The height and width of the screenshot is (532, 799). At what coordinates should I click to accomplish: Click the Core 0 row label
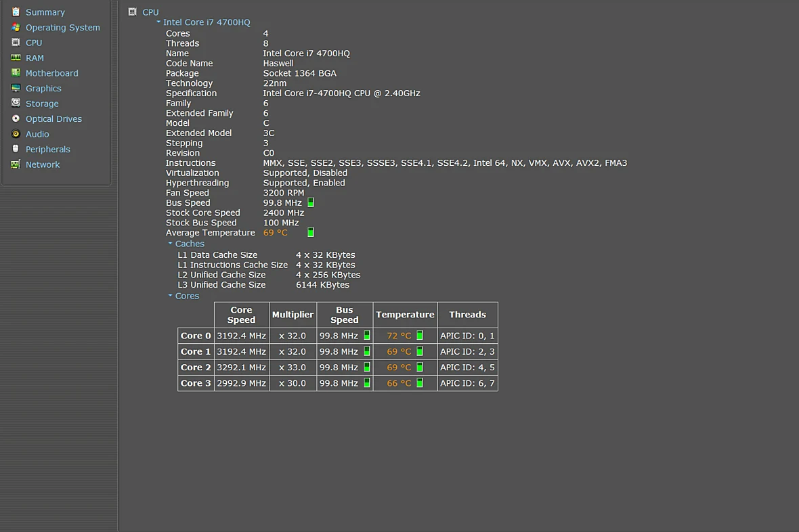tap(196, 335)
